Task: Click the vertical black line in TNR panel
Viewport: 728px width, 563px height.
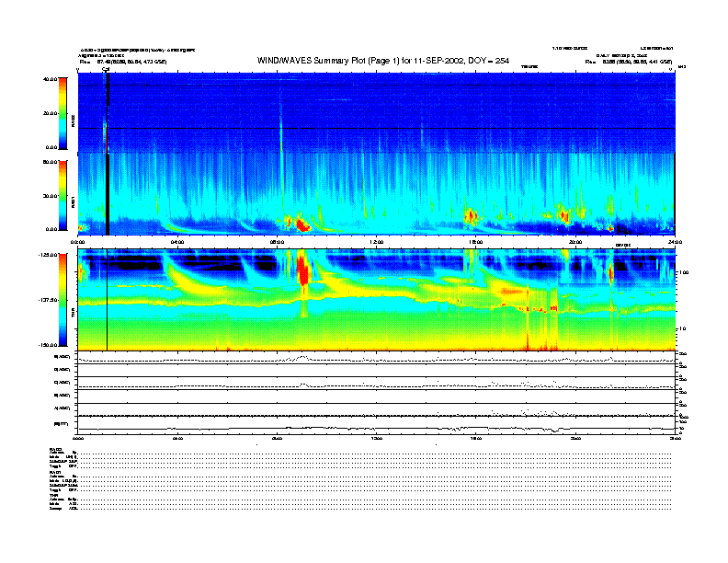Action: (x=108, y=300)
